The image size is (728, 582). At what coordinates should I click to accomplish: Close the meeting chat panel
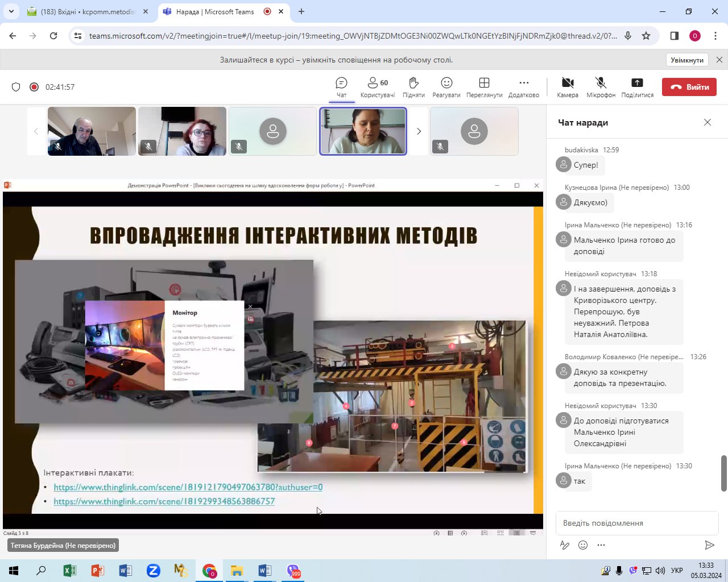[707, 122]
